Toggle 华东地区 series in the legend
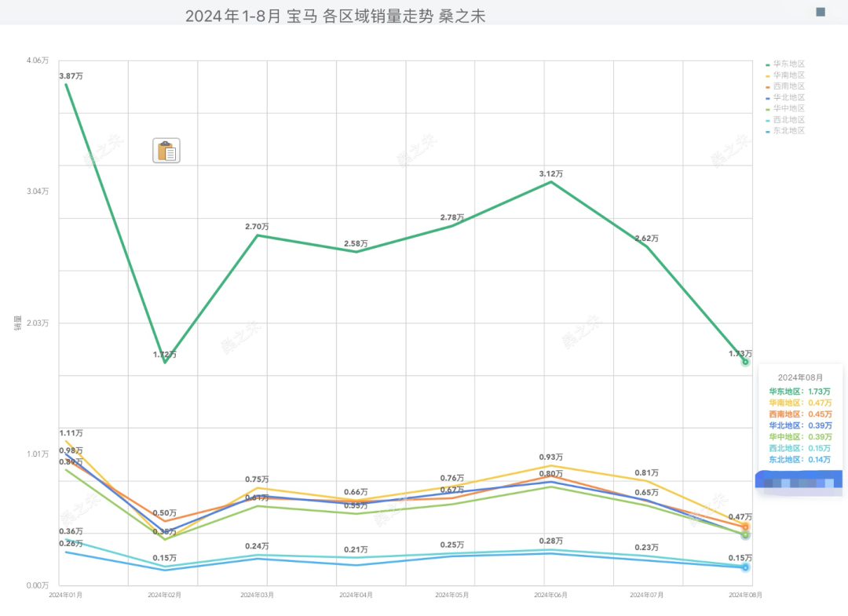This screenshot has height=616, width=848. [788, 64]
